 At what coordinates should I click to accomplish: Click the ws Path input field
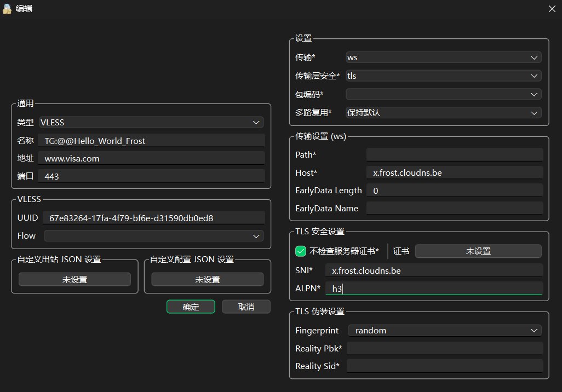[x=455, y=155]
